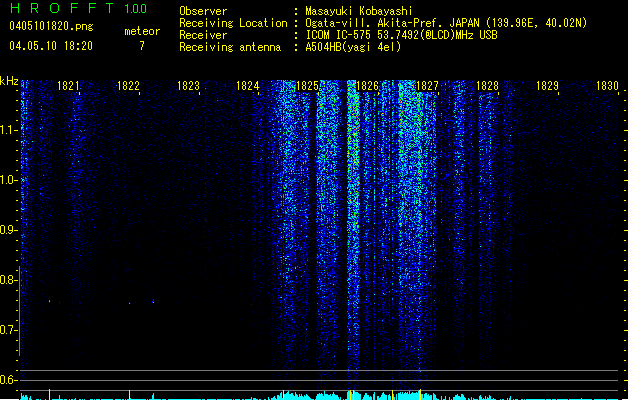Image resolution: width=629 pixels, height=400 pixels.
Task: Click the 1829 time marker
Action: (x=547, y=86)
